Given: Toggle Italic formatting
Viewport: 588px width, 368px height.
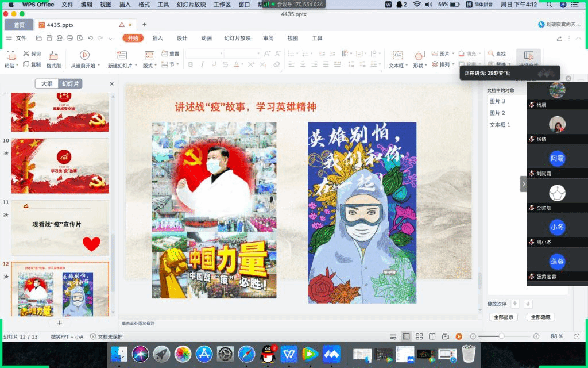Looking at the screenshot, I should (202, 64).
